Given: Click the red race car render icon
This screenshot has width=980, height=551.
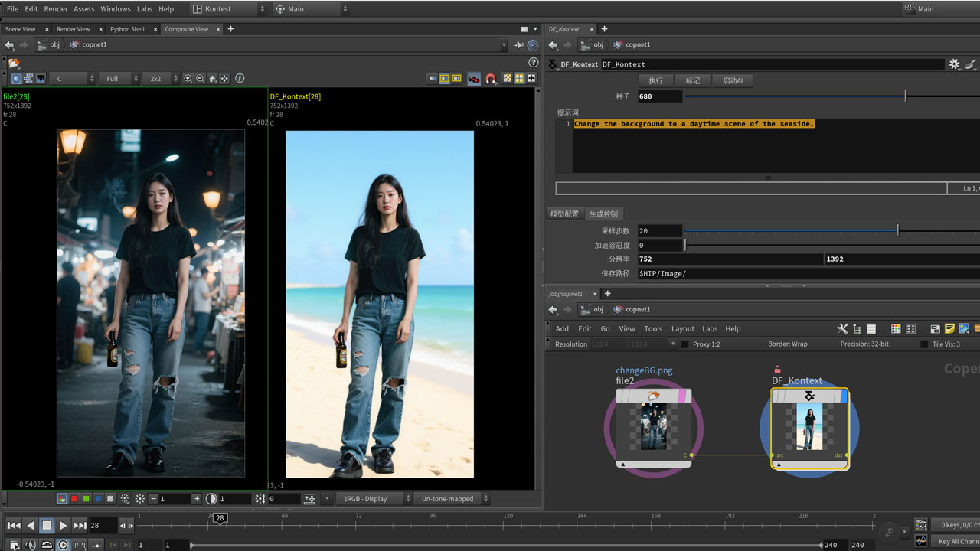Looking at the screenshot, I should click(x=474, y=78).
